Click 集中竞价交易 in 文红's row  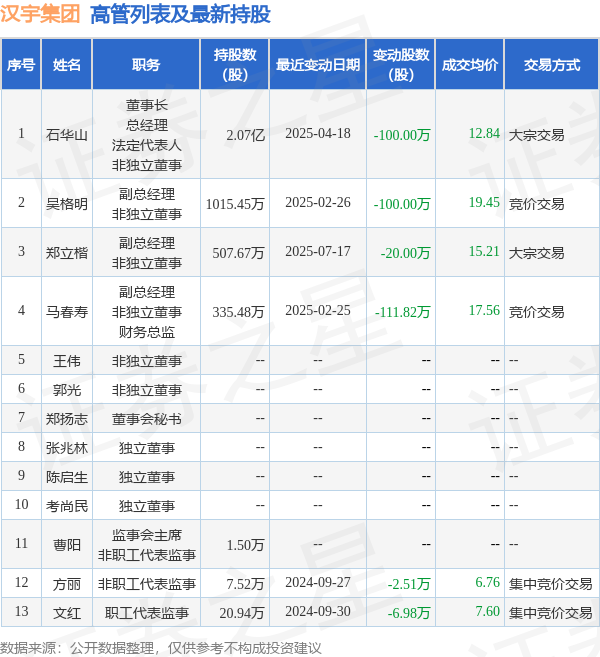551,613
